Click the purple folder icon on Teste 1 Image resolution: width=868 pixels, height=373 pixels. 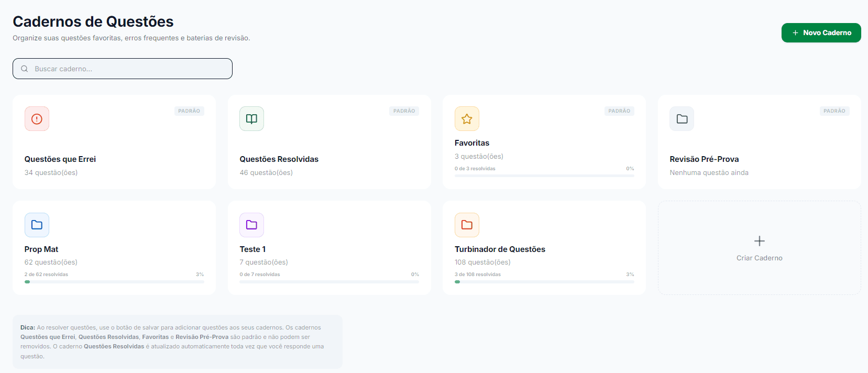click(251, 225)
